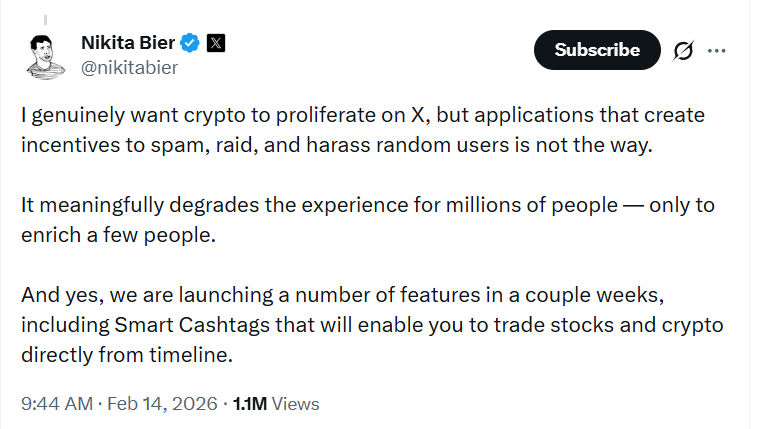This screenshot has height=429, width=761.
Task: Click the X affiliation badge next to name
Action: [x=216, y=43]
